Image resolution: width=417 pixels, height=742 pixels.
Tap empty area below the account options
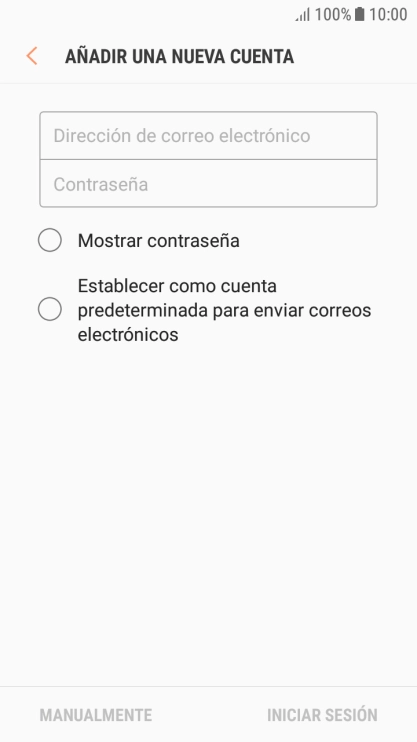point(208,511)
